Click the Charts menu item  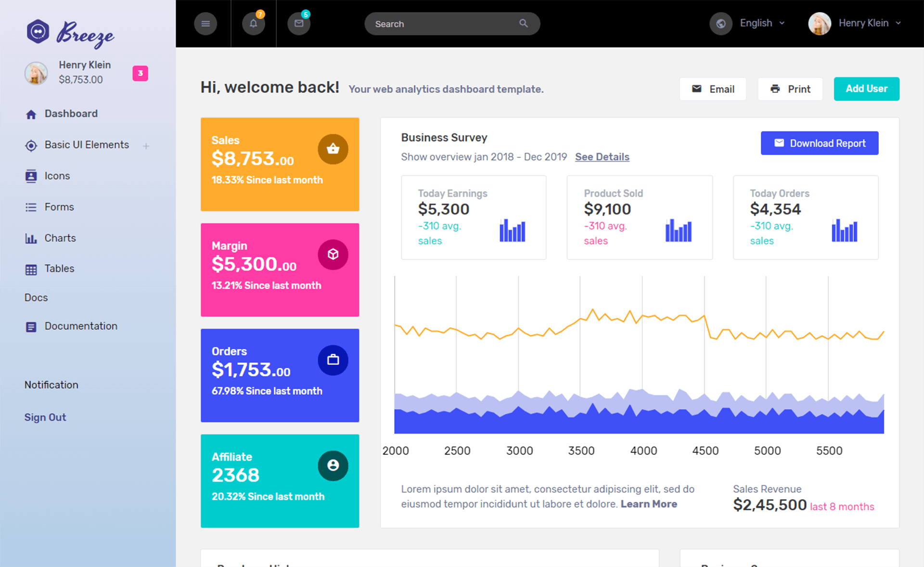coord(60,238)
